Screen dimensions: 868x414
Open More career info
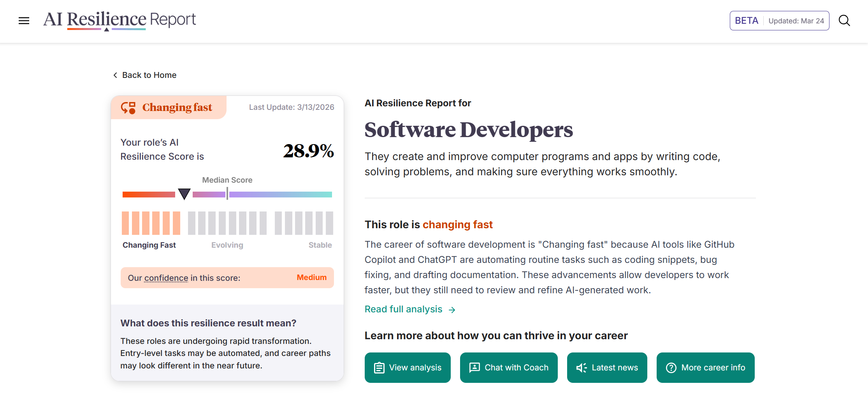coord(705,367)
